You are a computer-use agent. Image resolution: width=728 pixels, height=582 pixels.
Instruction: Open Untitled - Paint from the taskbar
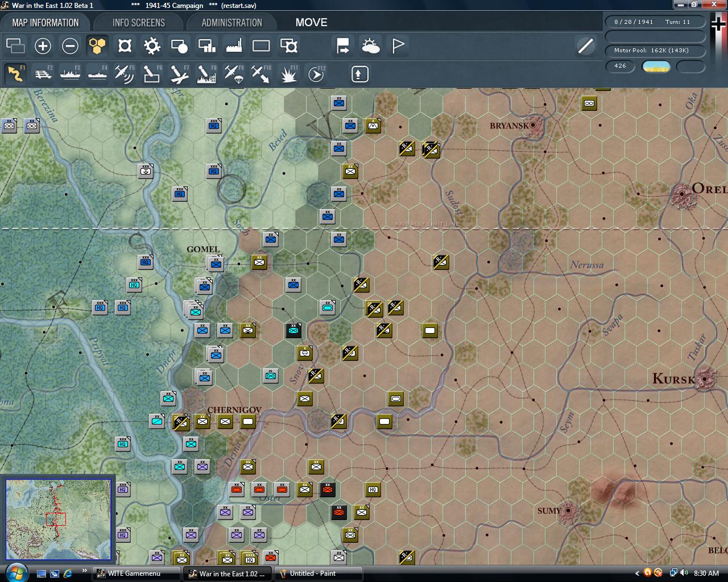click(318, 573)
